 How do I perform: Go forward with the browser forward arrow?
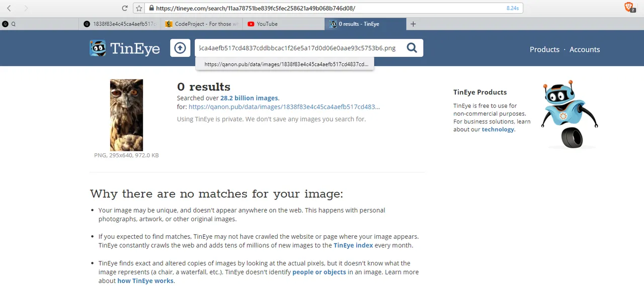coord(26,8)
